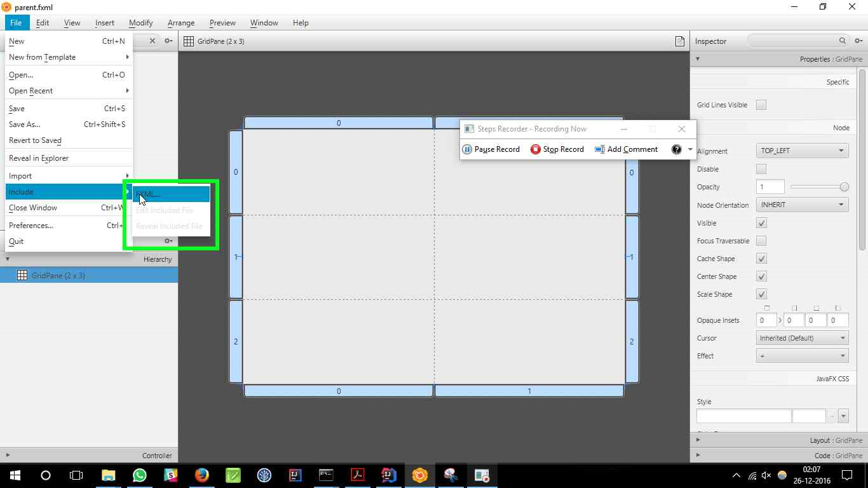Click the Add Comment icon in Steps Recorder
The height and width of the screenshot is (488, 868).
(599, 149)
